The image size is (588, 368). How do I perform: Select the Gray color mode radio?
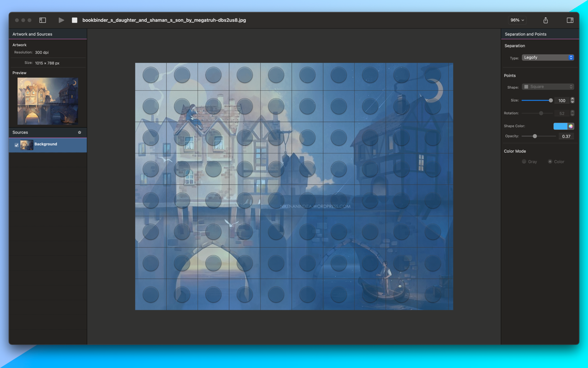coord(524,162)
